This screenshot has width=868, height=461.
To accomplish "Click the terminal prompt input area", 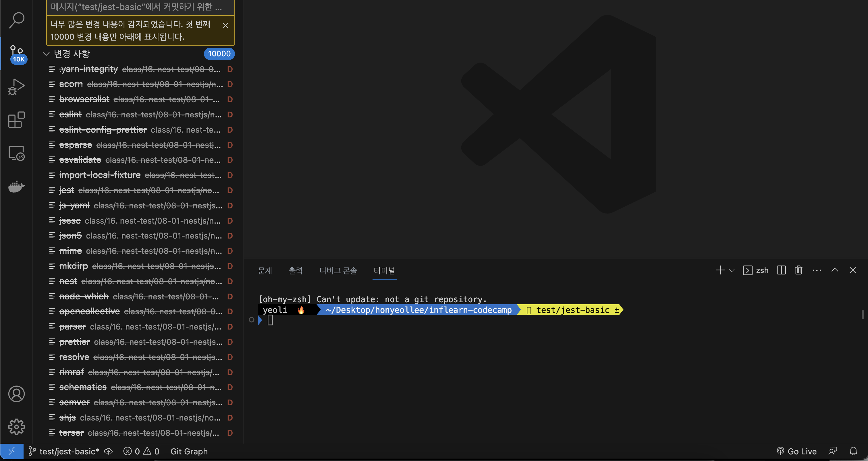I will point(270,320).
